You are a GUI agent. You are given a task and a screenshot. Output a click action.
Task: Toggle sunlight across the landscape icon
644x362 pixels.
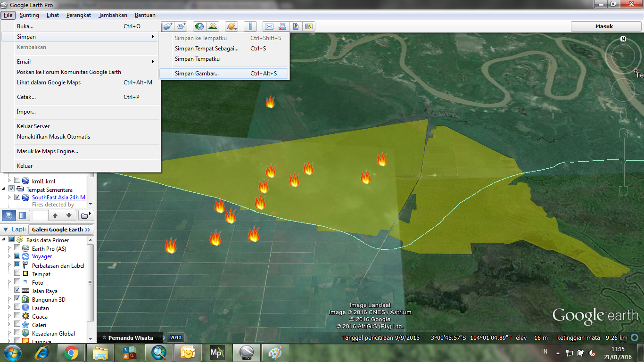(x=213, y=26)
